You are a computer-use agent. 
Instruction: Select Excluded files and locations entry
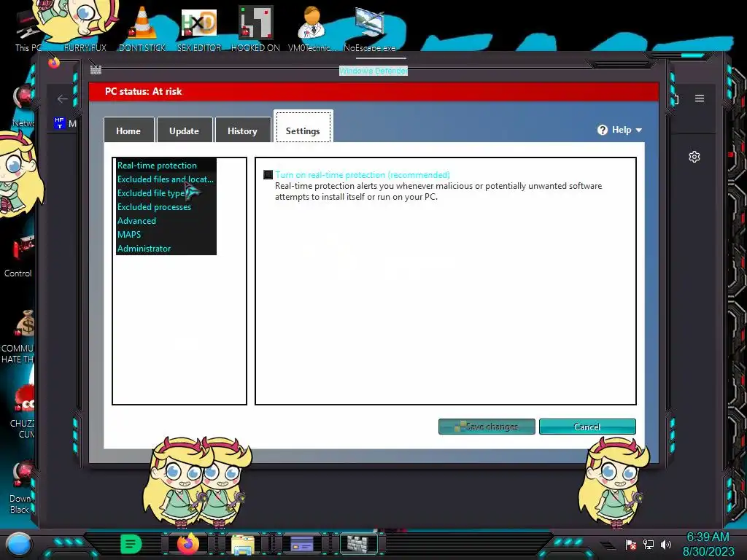(166, 179)
